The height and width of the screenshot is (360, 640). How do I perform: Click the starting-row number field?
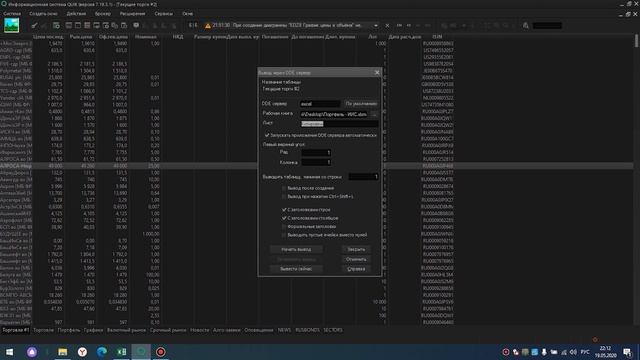[363, 177]
